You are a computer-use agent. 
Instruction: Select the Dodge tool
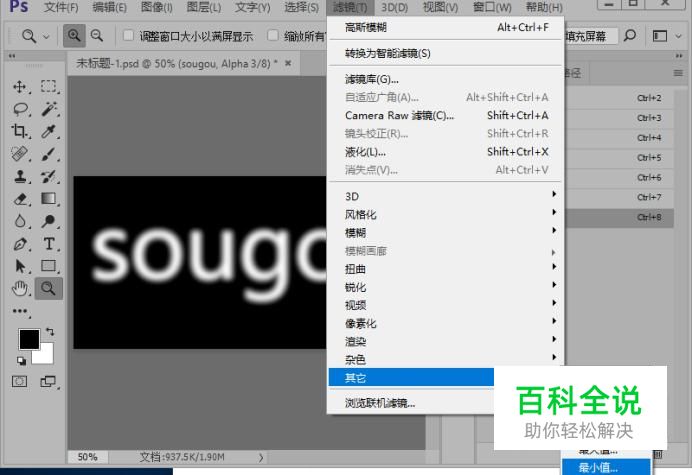click(x=49, y=221)
